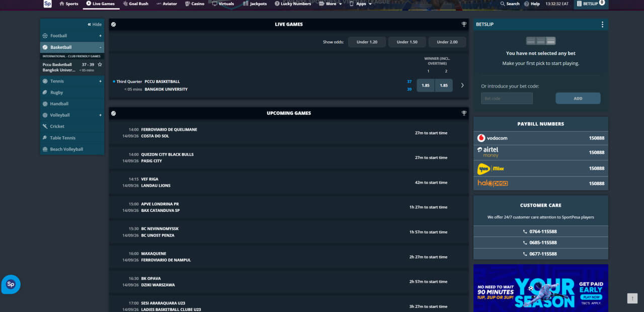Click the Rugby ball icon in sidebar

(x=45, y=93)
